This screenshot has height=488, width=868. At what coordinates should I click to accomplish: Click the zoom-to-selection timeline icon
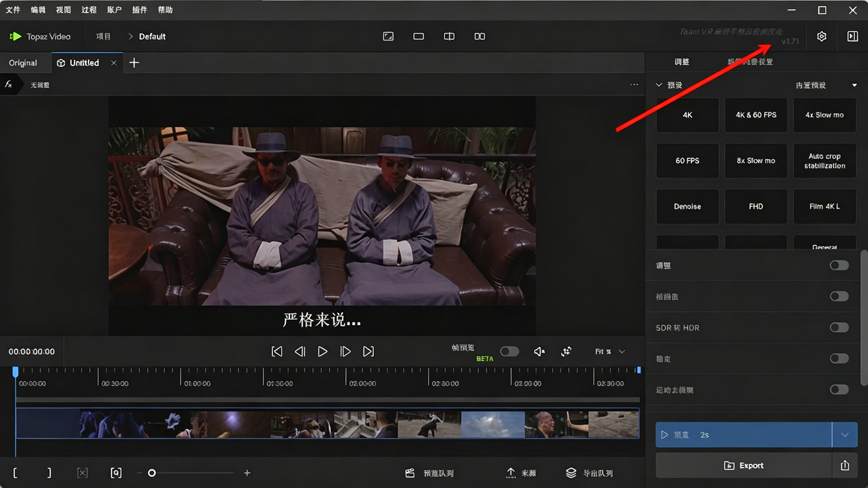116,473
